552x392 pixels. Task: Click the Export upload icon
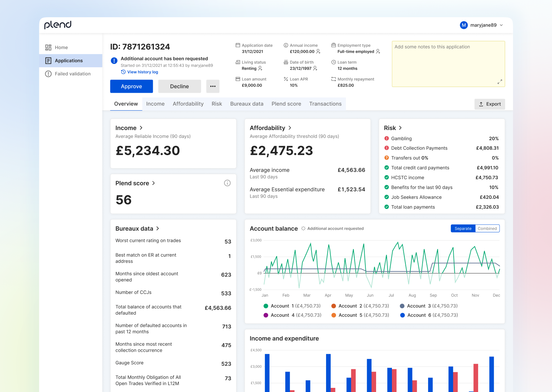click(x=481, y=104)
